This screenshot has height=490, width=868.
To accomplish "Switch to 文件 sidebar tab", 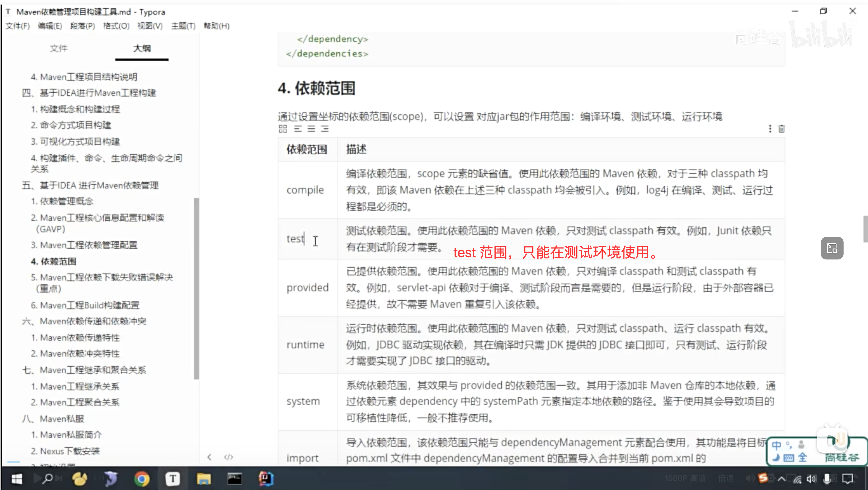I will (59, 49).
